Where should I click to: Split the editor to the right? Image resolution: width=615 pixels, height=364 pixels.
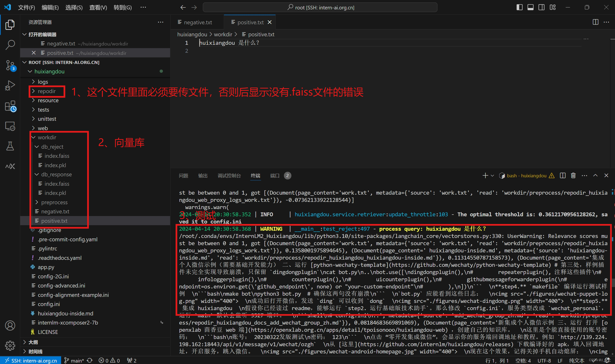pos(595,22)
